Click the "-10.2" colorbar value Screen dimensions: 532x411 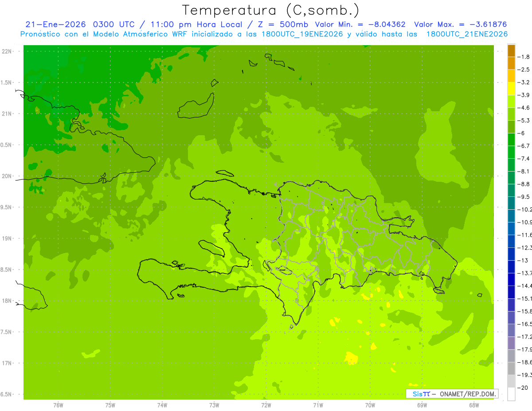(x=525, y=209)
